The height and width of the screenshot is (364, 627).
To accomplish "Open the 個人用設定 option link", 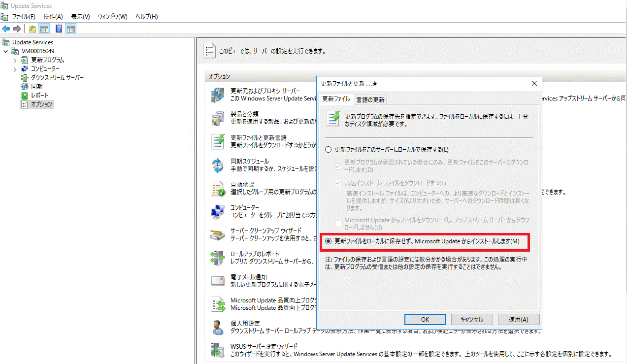I will (x=245, y=323).
